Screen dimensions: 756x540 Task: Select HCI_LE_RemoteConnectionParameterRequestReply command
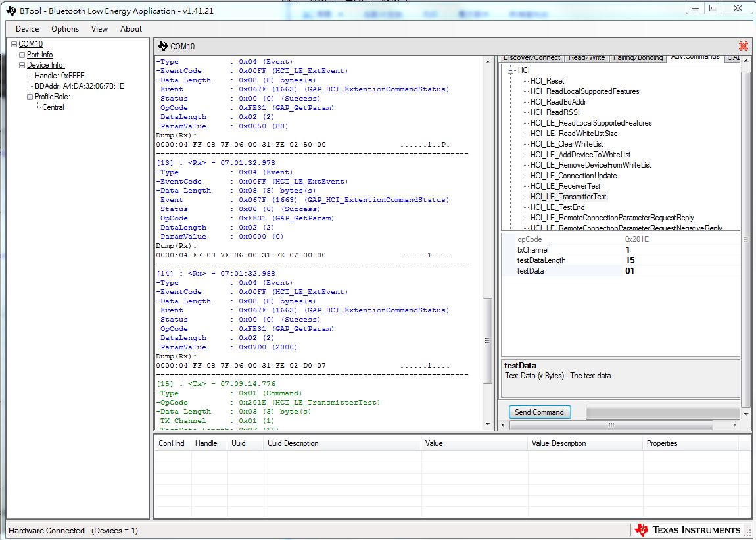612,218
